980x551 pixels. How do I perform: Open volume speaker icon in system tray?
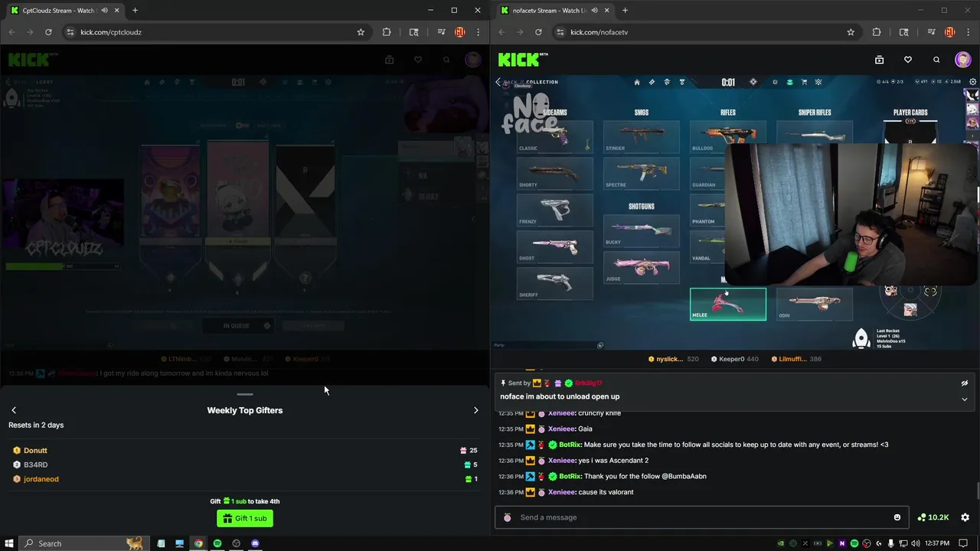[916, 543]
